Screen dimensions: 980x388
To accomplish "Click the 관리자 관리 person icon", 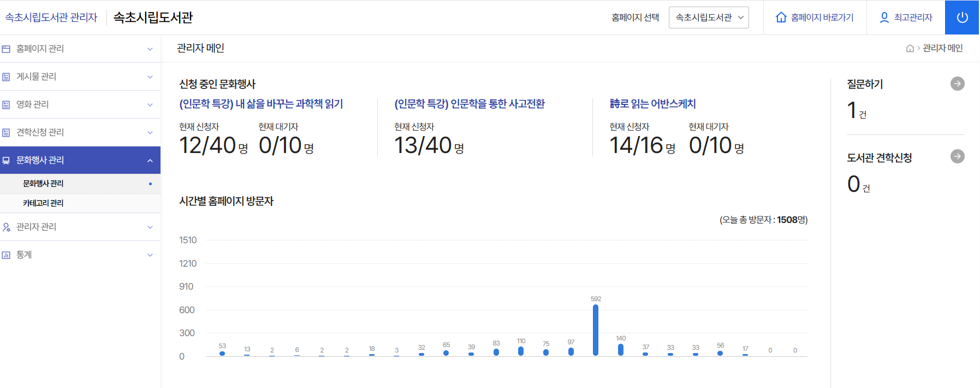I will pos(6,227).
